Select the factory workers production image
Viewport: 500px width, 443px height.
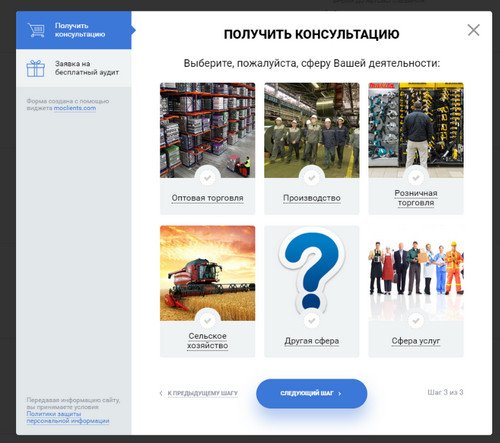pos(312,130)
